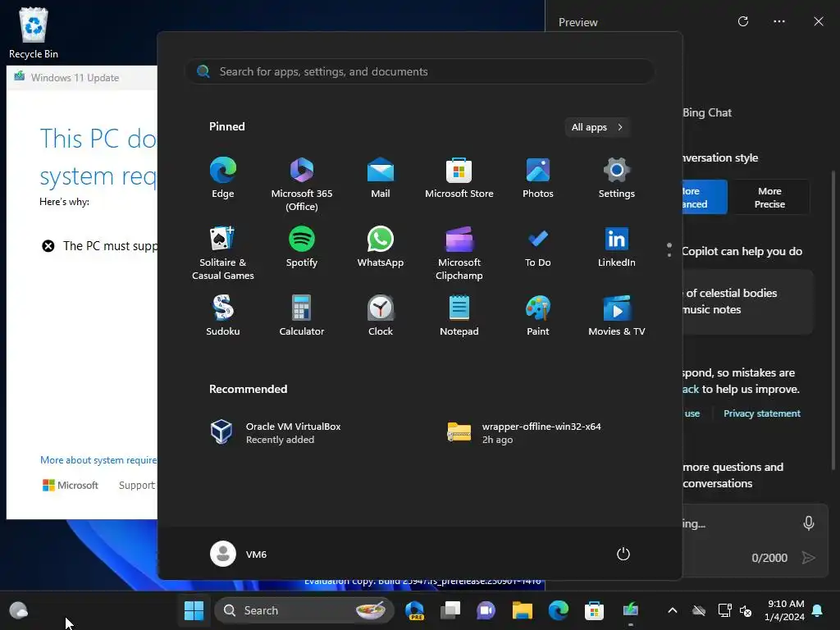
Task: Click the Windows Start button on the taskbar
Action: pyautogui.click(x=194, y=610)
